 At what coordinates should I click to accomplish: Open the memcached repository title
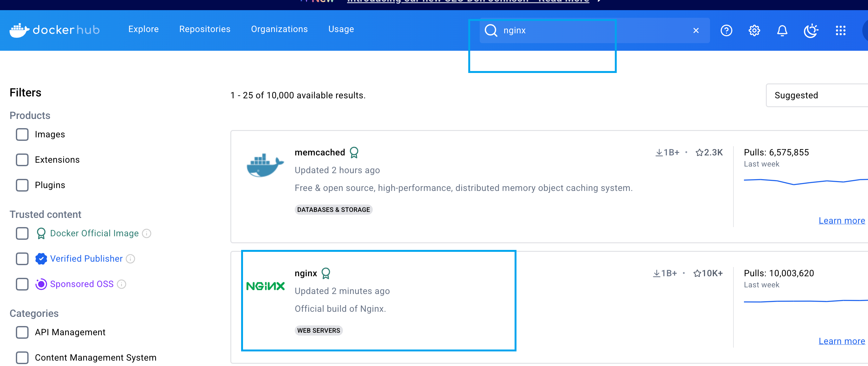pos(320,153)
